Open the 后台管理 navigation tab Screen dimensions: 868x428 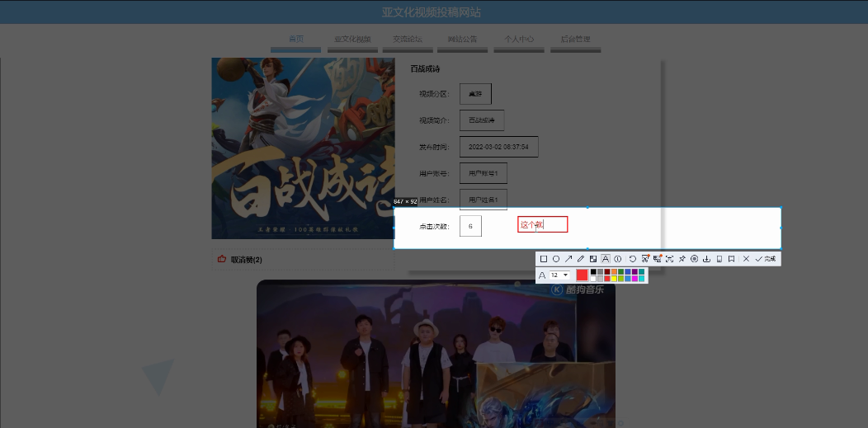[x=575, y=40]
